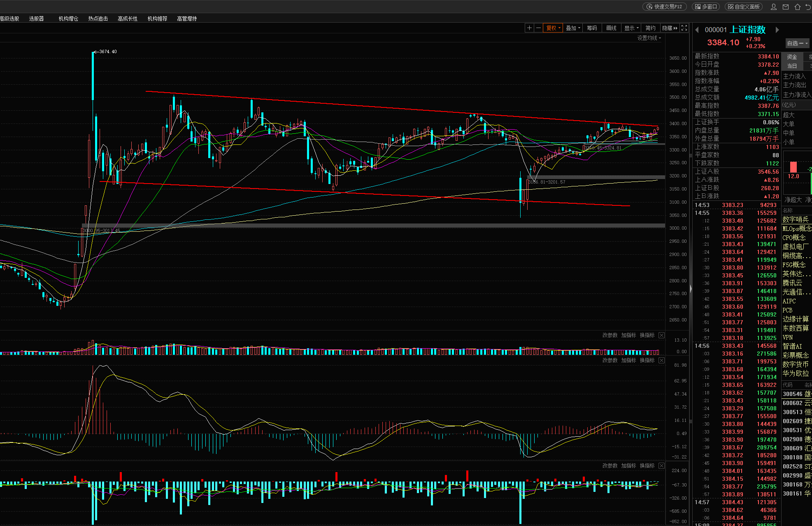Select stock code 600602 row
Viewport: 812px width, 526px height.
[796, 403]
